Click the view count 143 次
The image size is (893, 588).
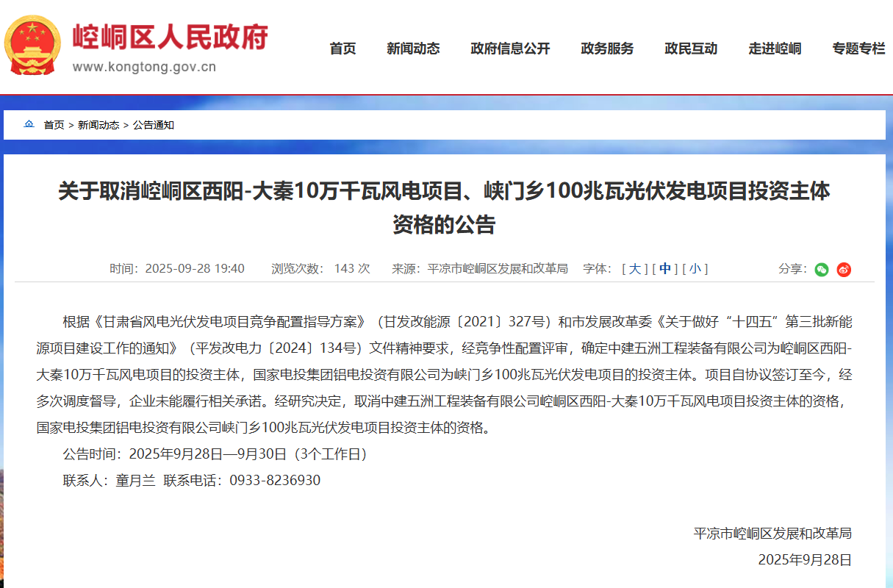pyautogui.click(x=352, y=269)
